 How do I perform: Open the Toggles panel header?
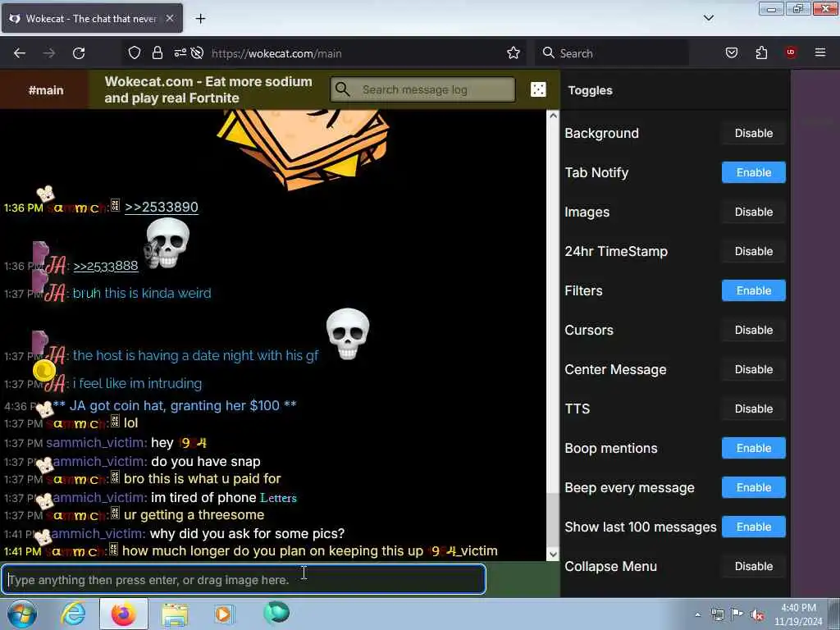[590, 90]
